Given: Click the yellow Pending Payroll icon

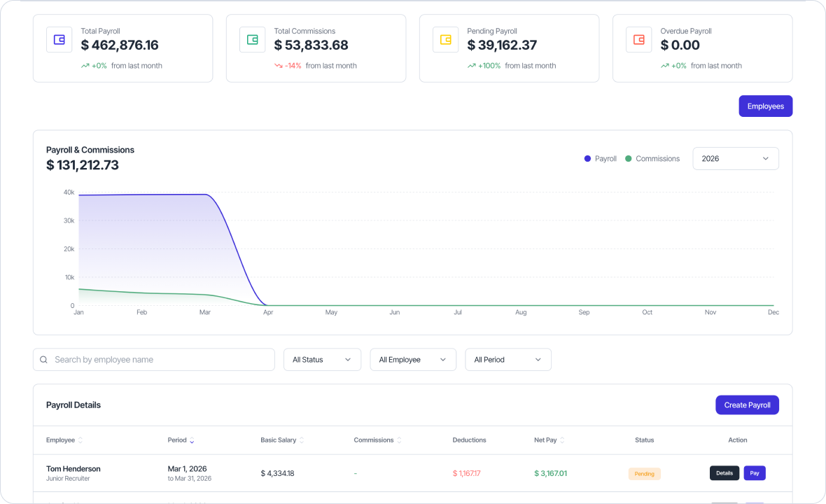Looking at the screenshot, I should tap(445, 40).
